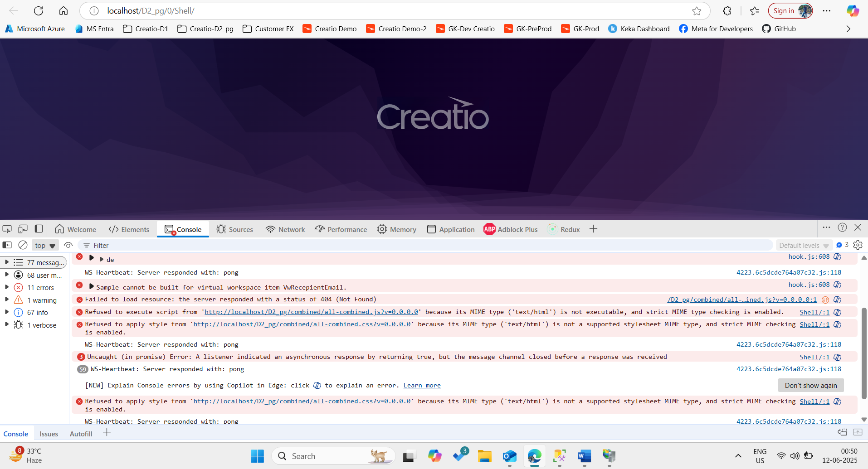
Task: Open DevTools customize menu (three dots)
Action: pos(826,227)
